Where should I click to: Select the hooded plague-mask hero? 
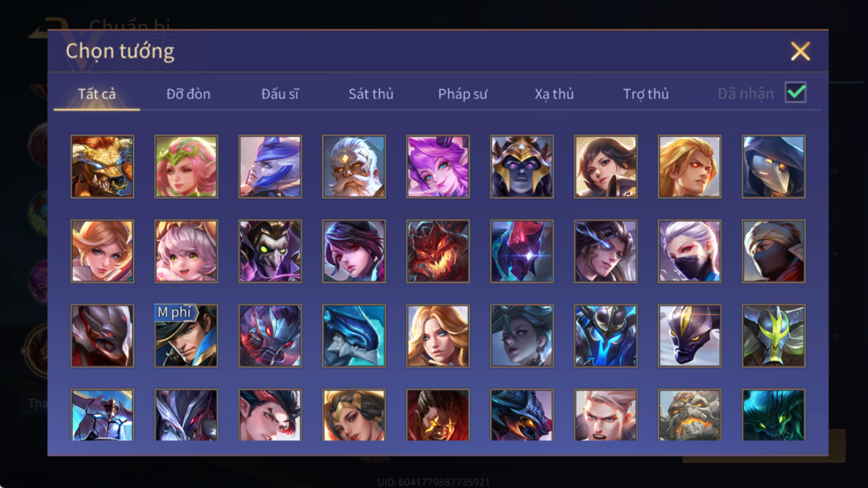(774, 167)
